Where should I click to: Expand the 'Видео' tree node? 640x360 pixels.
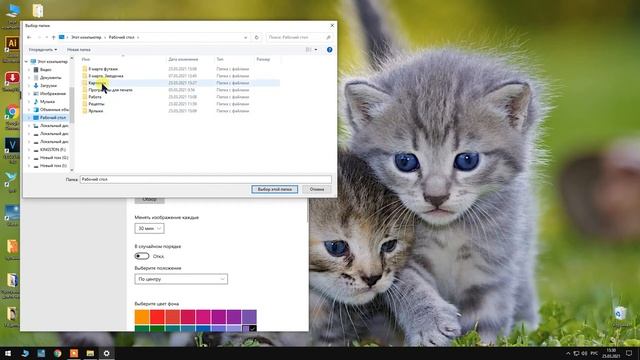click(x=29, y=70)
